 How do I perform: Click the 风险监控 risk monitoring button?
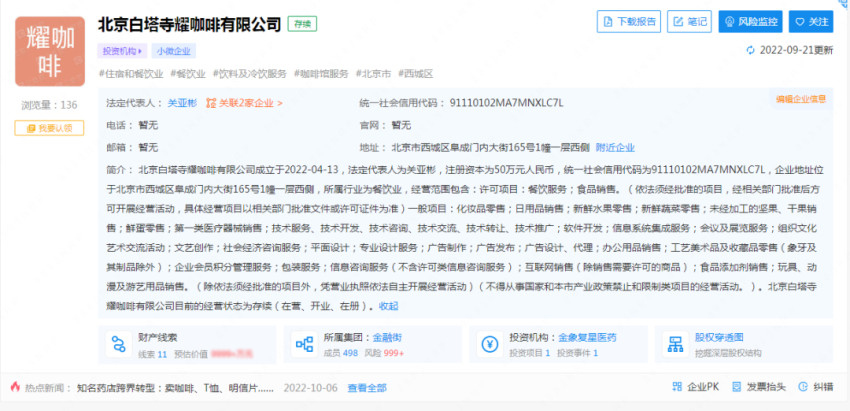point(751,22)
